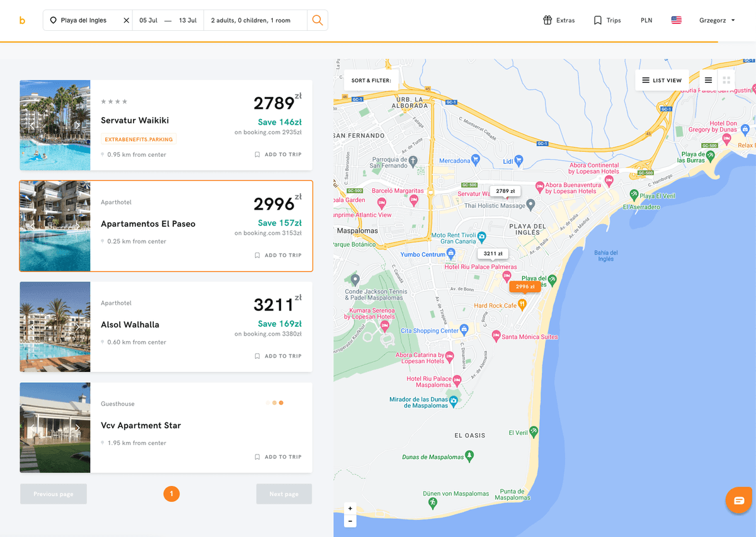Viewport: 756px width, 537px height.
Task: Click 0.25 km from center text
Action: pos(137,241)
